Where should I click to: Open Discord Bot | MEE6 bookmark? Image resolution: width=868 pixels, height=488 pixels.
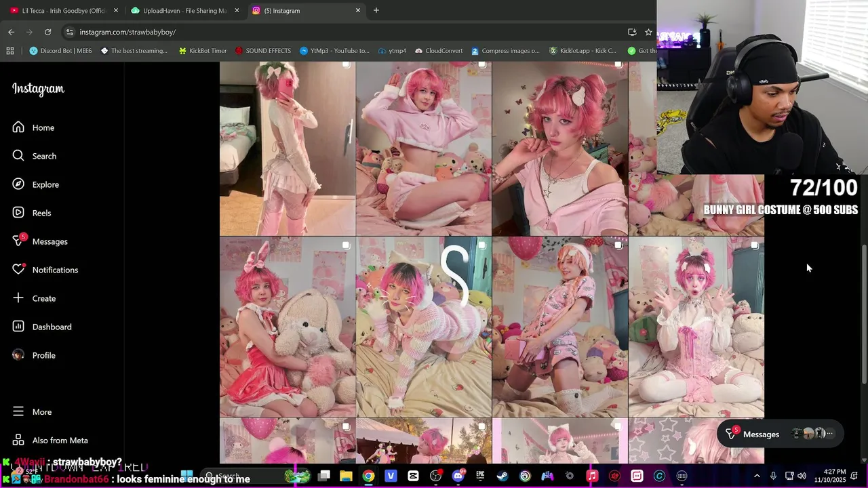(x=60, y=51)
